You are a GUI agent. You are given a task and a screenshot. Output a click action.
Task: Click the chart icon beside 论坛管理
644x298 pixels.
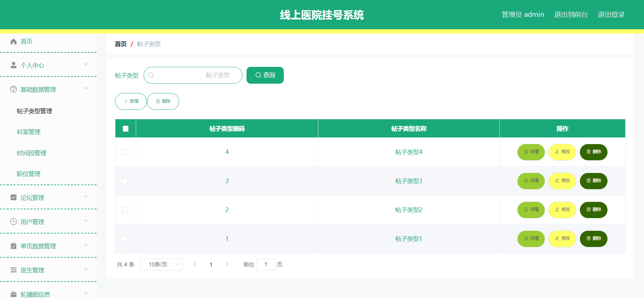click(x=13, y=198)
